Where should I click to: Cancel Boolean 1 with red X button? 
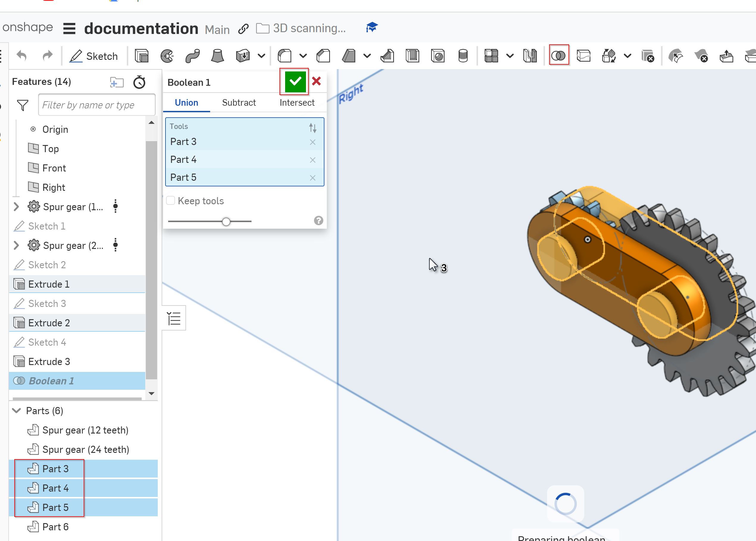[x=316, y=82]
